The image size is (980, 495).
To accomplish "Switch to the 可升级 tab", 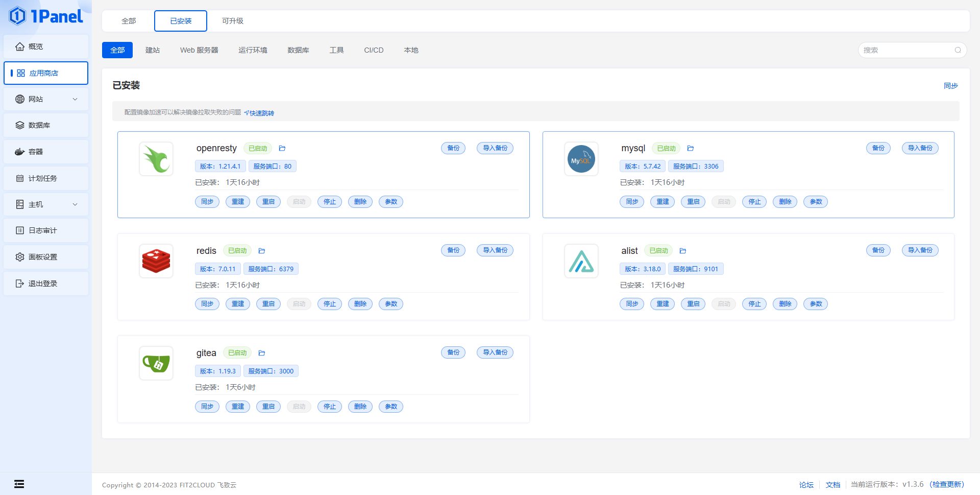I will pos(233,21).
